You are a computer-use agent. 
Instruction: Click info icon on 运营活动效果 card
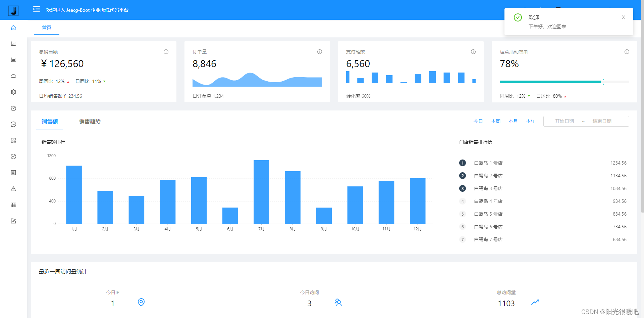pyautogui.click(x=627, y=52)
